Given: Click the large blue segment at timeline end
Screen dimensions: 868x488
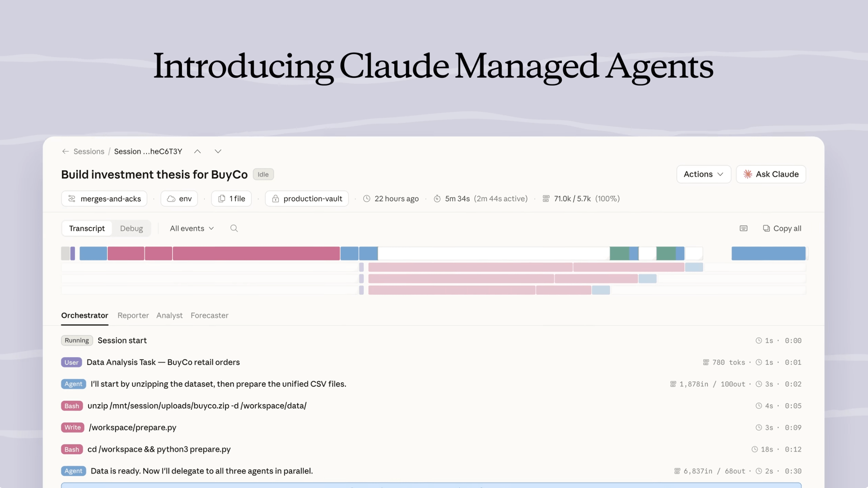Looking at the screenshot, I should coord(768,253).
